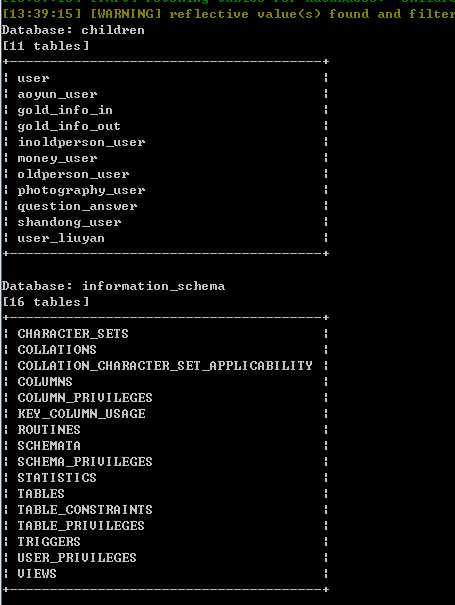Select the oldperson_user table entry
Viewport: 455px width, 605px height.
73,174
